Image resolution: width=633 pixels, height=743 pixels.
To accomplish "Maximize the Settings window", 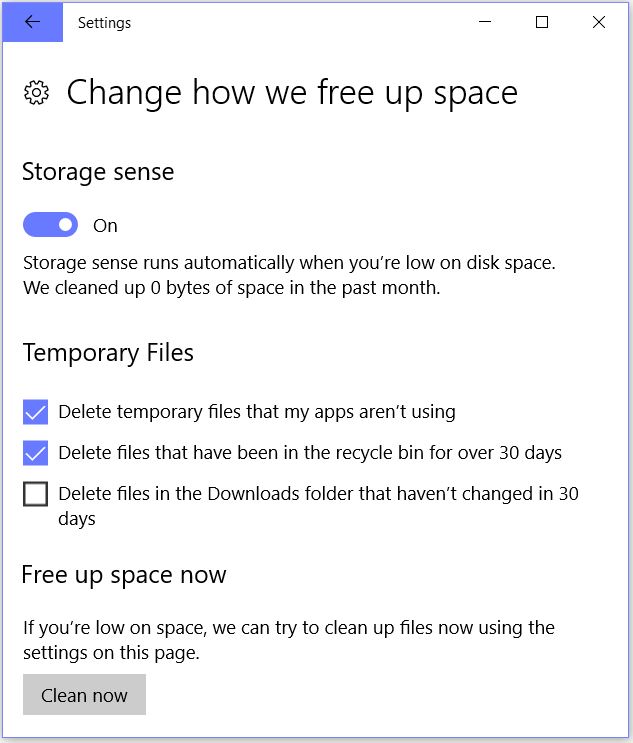I will pos(542,22).
